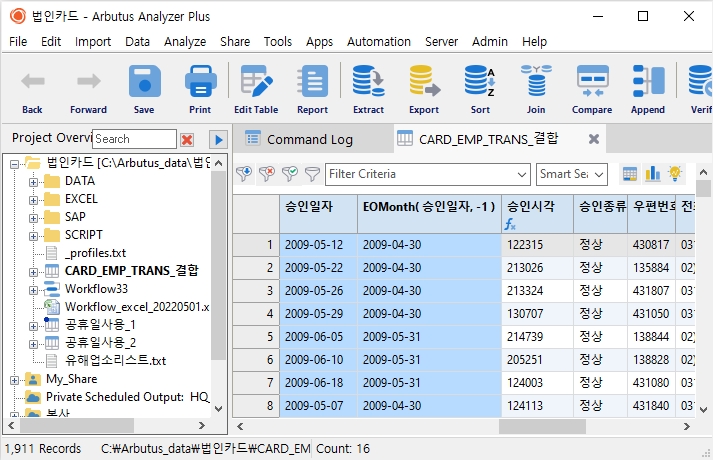
Task: Open the Smart Search dropdown
Action: coord(599,175)
